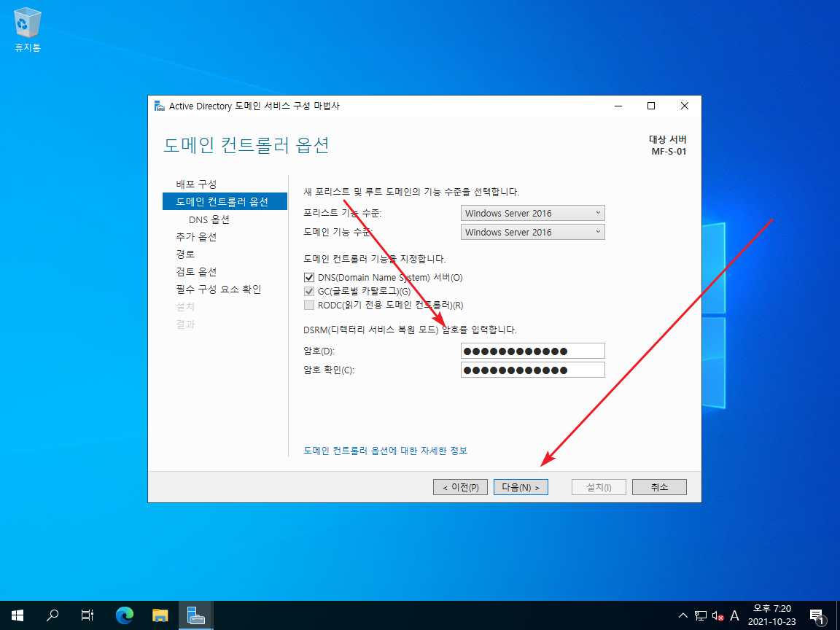Screen dimensions: 840x630
Task: Click the muted volume tray icon
Action: [x=717, y=615]
